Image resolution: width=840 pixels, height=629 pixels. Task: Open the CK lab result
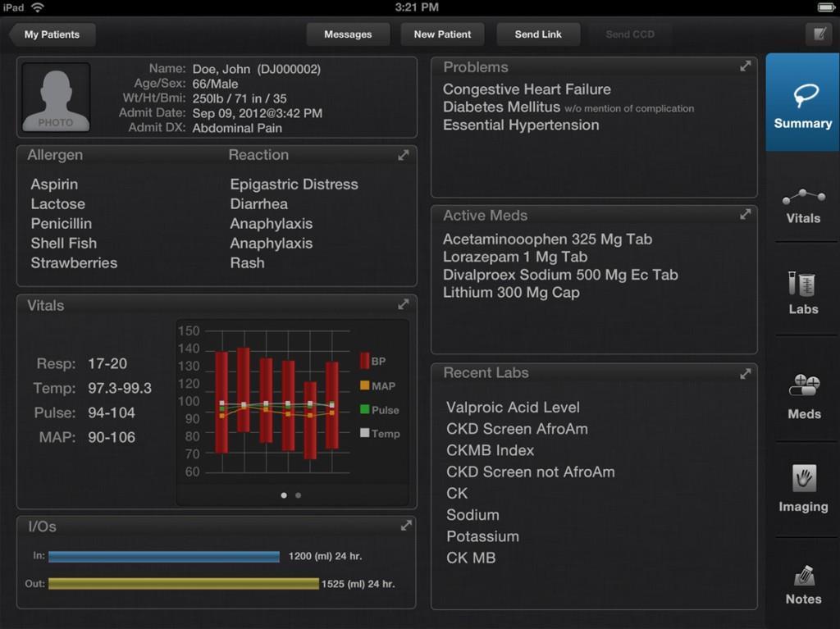tap(457, 493)
